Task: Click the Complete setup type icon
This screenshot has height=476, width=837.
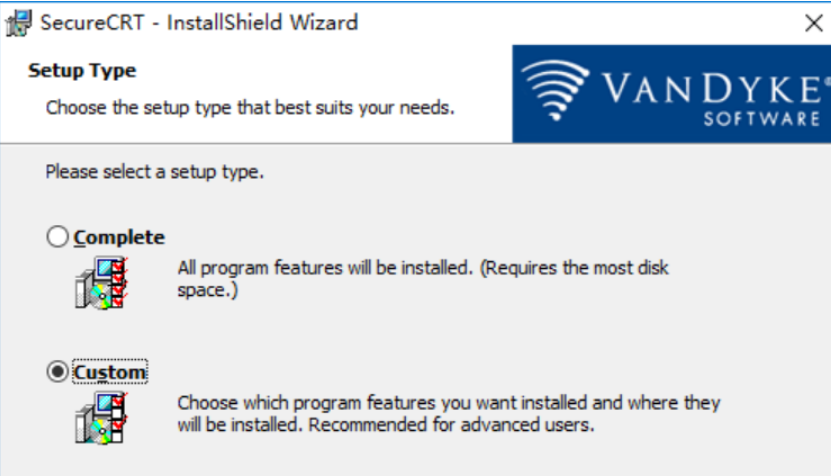Action: (102, 283)
